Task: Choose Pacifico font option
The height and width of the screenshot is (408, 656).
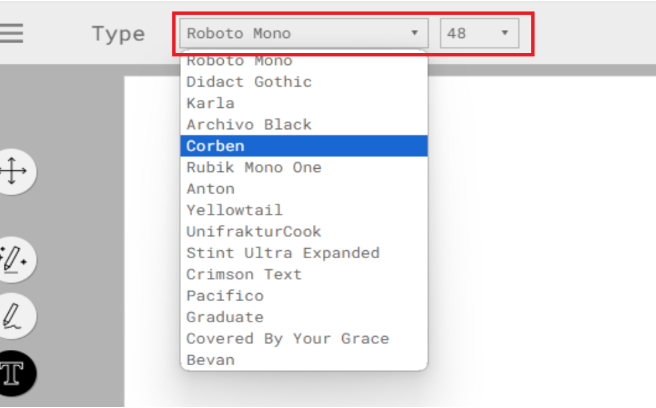Action: 225,295
